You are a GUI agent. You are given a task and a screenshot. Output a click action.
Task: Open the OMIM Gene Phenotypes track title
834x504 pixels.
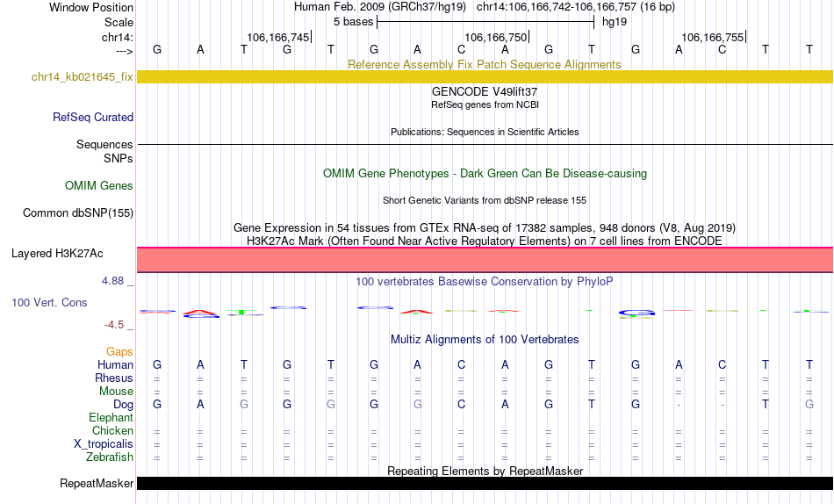click(485, 174)
